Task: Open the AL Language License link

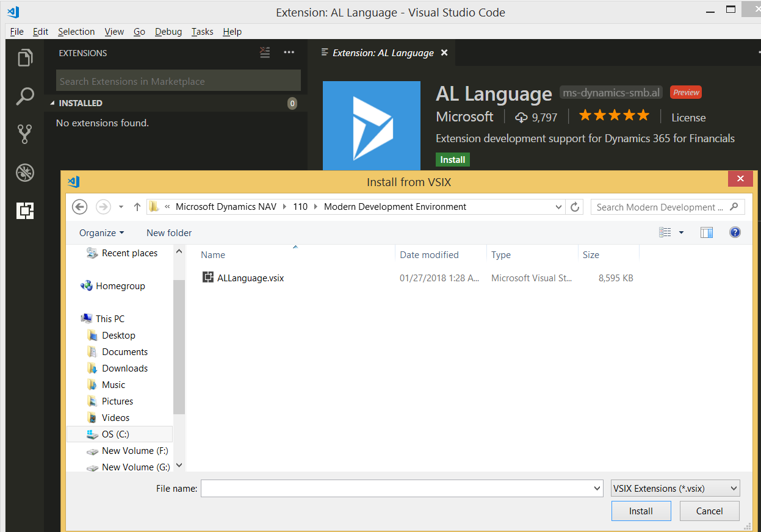Action: point(688,117)
